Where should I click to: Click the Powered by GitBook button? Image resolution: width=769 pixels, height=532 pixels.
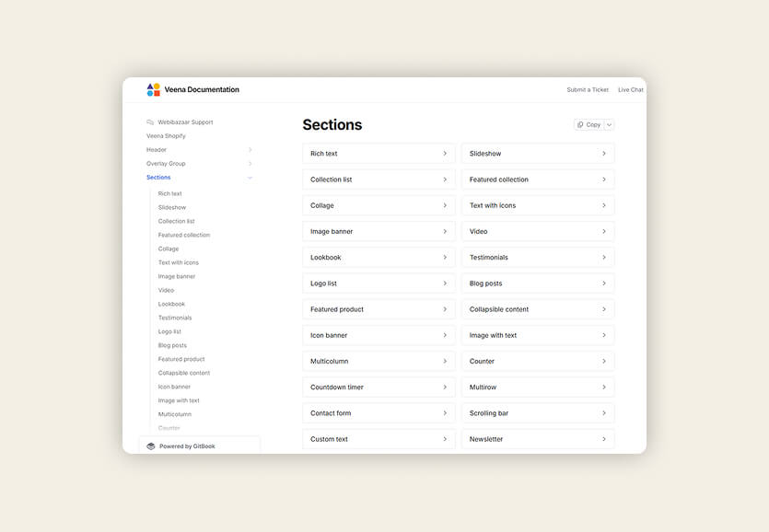tap(199, 446)
